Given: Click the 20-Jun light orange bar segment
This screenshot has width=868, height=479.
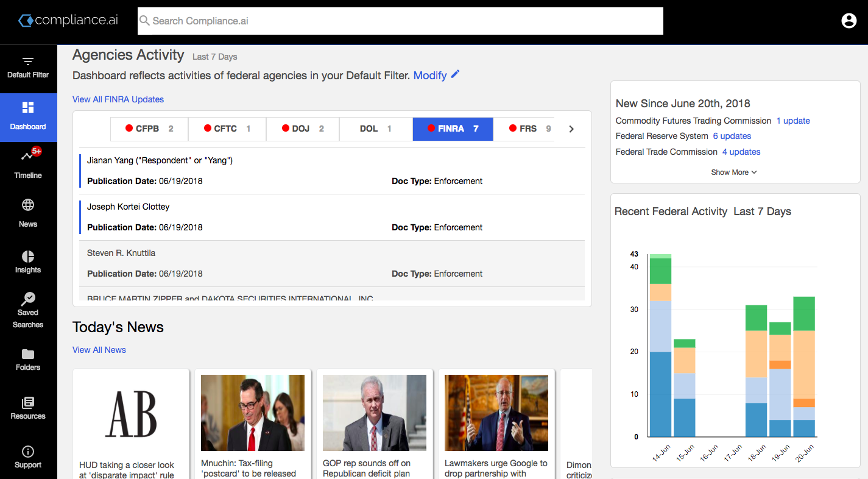Looking at the screenshot, I should 804,364.
